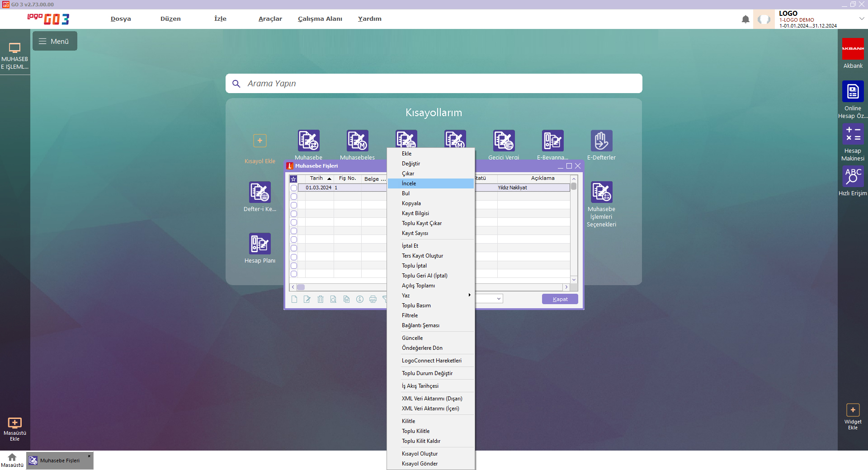Open the notifications bell icon
The image size is (868, 470).
point(745,19)
